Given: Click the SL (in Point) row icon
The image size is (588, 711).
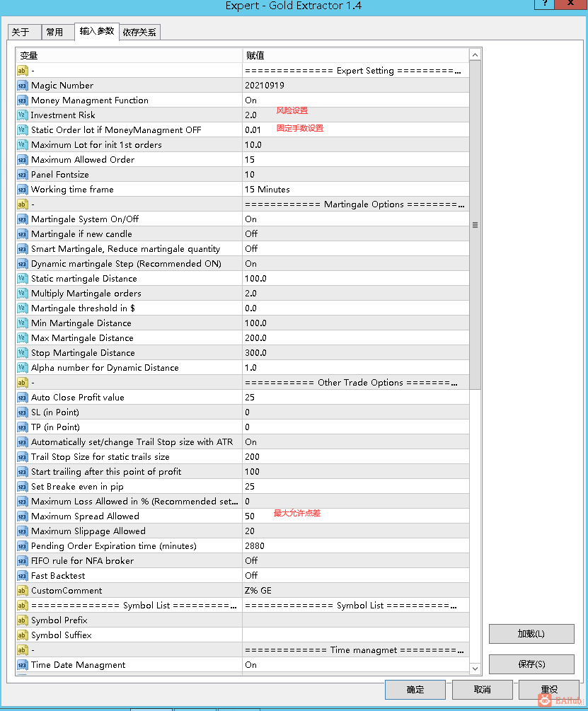Looking at the screenshot, I should coord(22,412).
